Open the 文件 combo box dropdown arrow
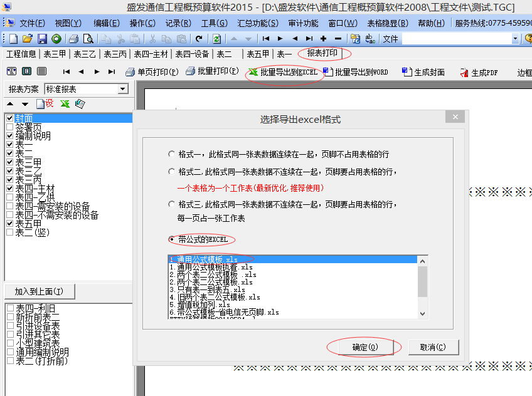 click(x=516, y=39)
